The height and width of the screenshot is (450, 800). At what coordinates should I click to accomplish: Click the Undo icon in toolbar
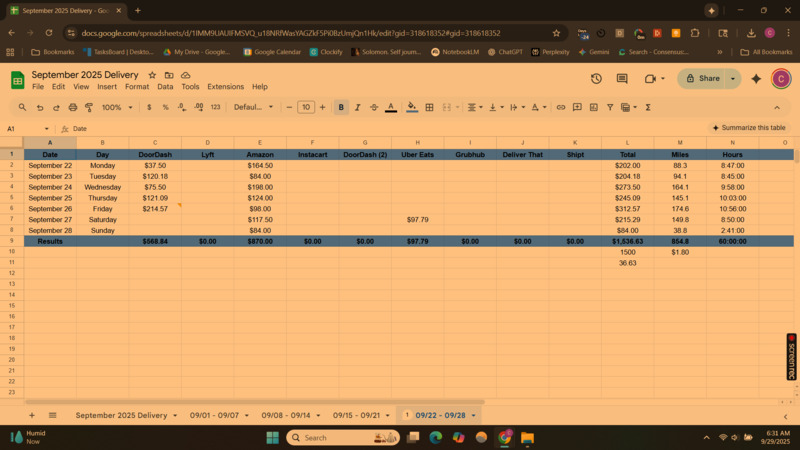(40, 107)
